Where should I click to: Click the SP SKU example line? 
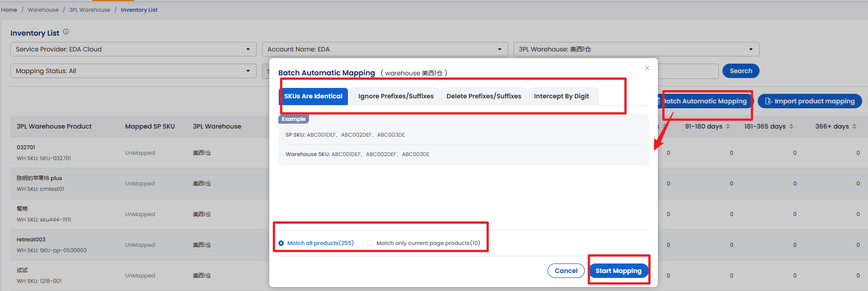pyautogui.click(x=345, y=135)
